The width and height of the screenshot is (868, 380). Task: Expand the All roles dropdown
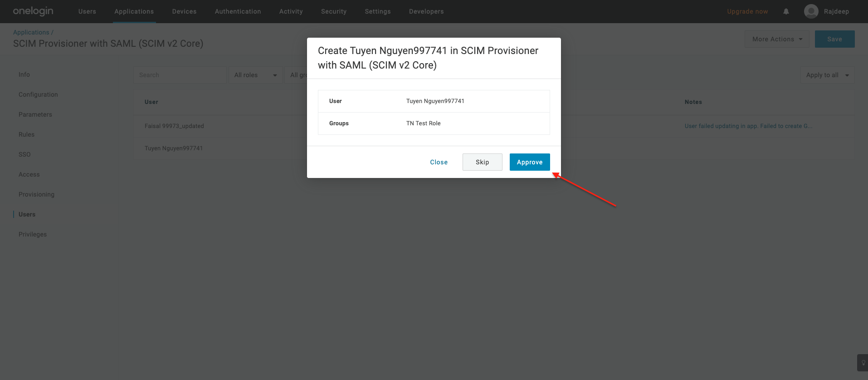(255, 75)
